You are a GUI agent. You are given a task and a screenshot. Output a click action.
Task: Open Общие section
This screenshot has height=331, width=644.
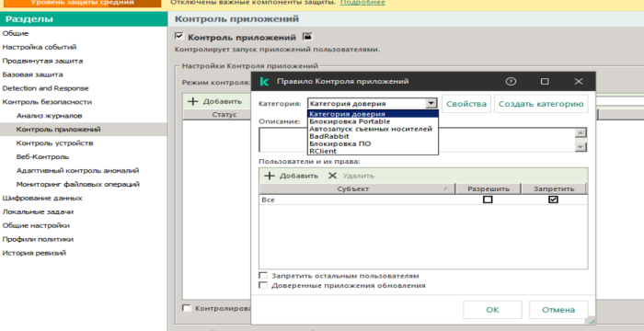pos(16,34)
